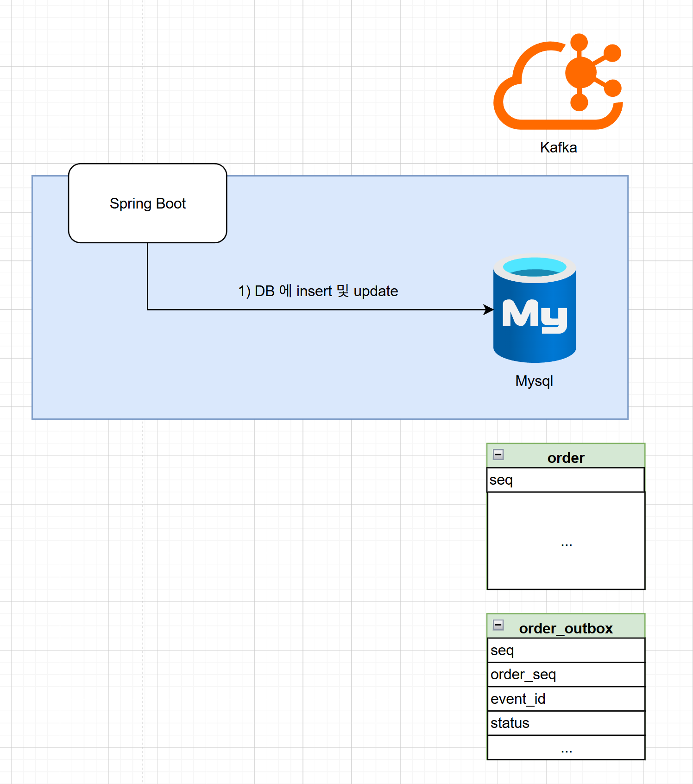Viewport: 693px width, 784px height.
Task: Click the Mysql label text
Action: pos(534,381)
